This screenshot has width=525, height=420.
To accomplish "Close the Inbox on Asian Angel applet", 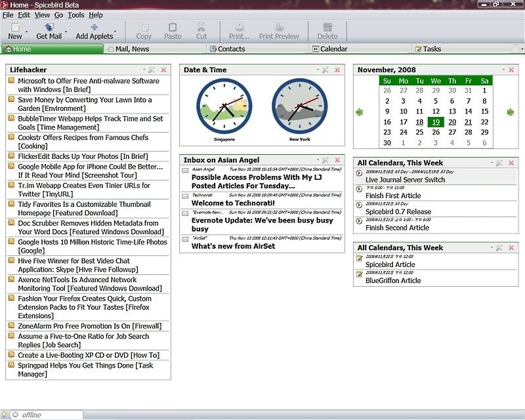I will pyautogui.click(x=337, y=160).
